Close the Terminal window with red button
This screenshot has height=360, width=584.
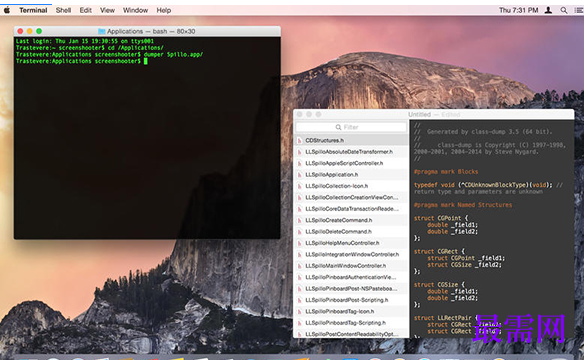point(20,31)
